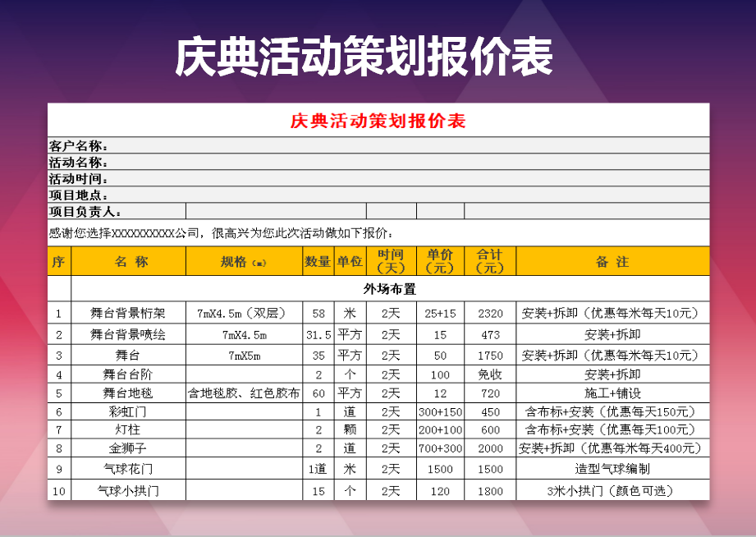Viewport: 756px width, 537px height.
Task: Click the 数量 column header
Action: 318,262
